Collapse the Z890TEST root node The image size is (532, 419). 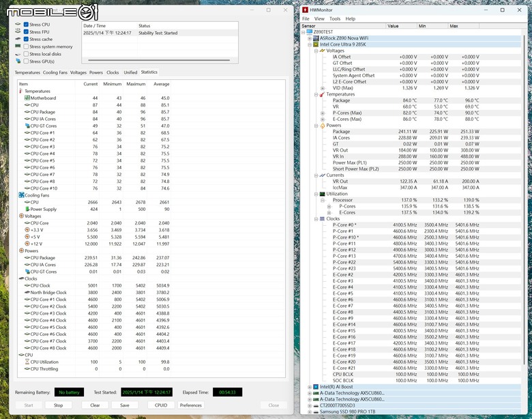[304, 32]
